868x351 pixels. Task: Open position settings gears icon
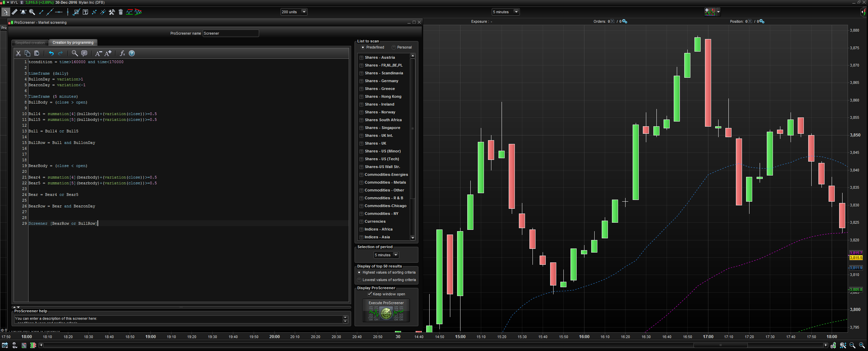click(762, 21)
